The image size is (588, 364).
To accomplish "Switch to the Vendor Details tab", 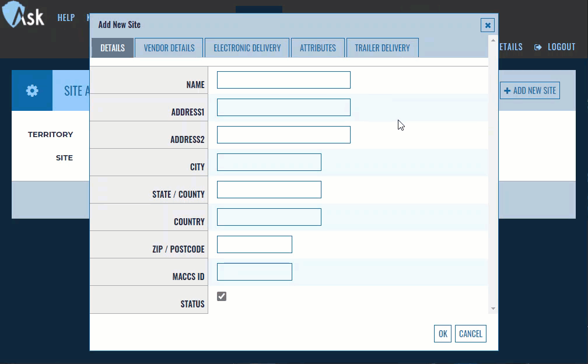I will click(169, 48).
